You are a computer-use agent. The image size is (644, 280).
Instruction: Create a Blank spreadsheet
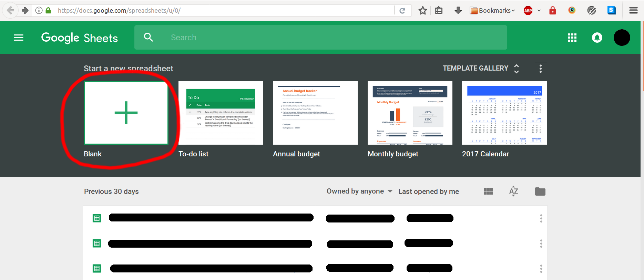click(126, 113)
